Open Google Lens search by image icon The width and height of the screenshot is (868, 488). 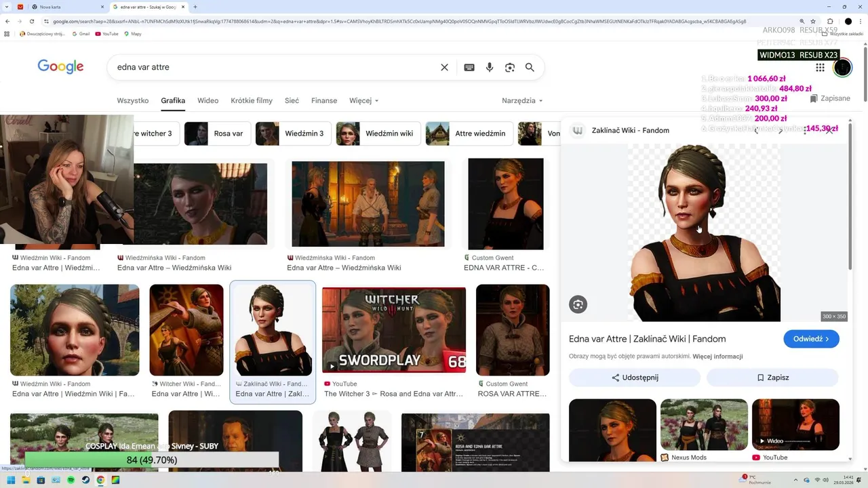[510, 67]
